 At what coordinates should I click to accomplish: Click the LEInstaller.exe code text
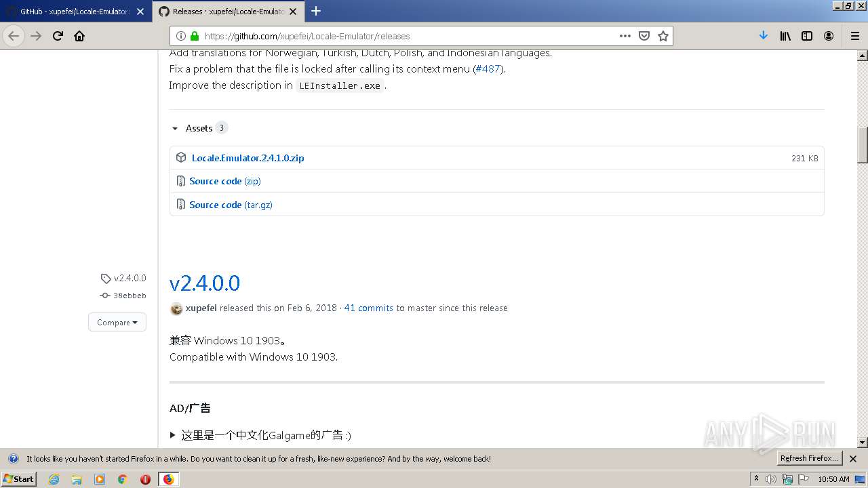click(340, 85)
